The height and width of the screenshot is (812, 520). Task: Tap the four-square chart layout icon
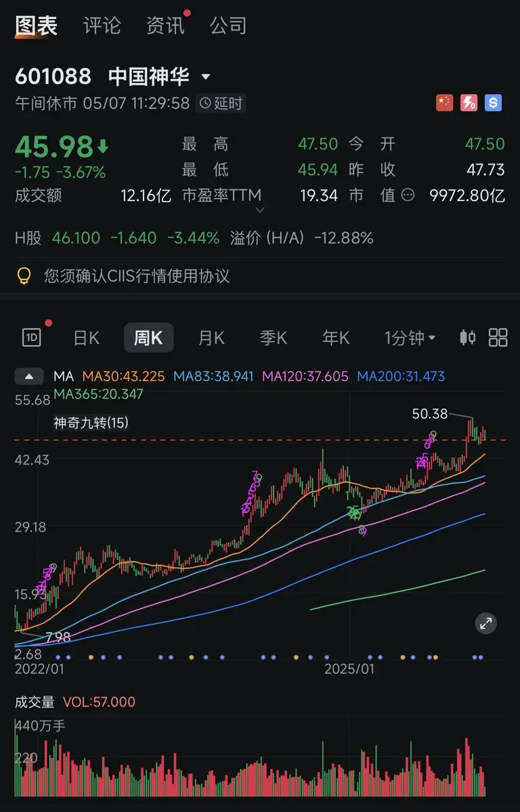[498, 337]
